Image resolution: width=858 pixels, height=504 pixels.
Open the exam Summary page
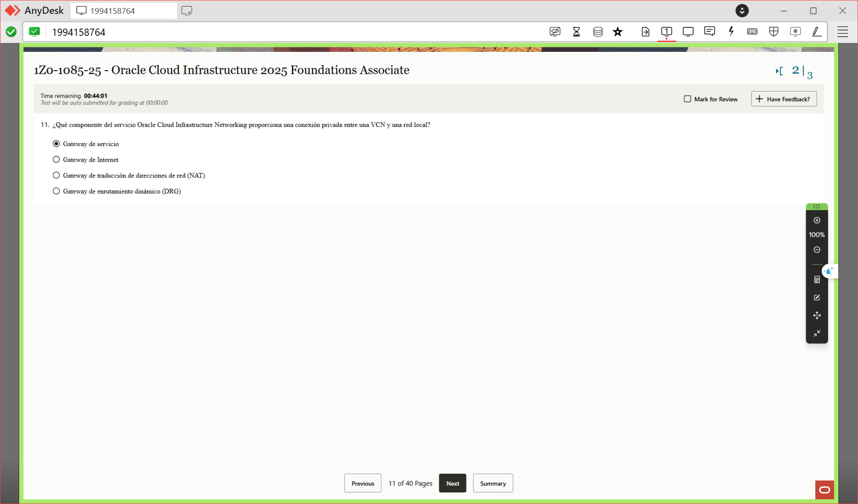coord(492,483)
